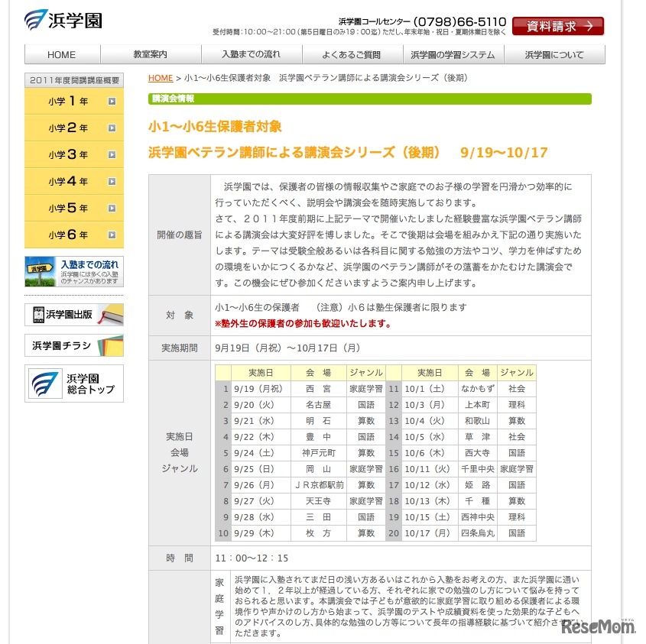The height and width of the screenshot is (644, 646).
Task: Open 浜学園について in the navigation bar
Action: [x=554, y=54]
